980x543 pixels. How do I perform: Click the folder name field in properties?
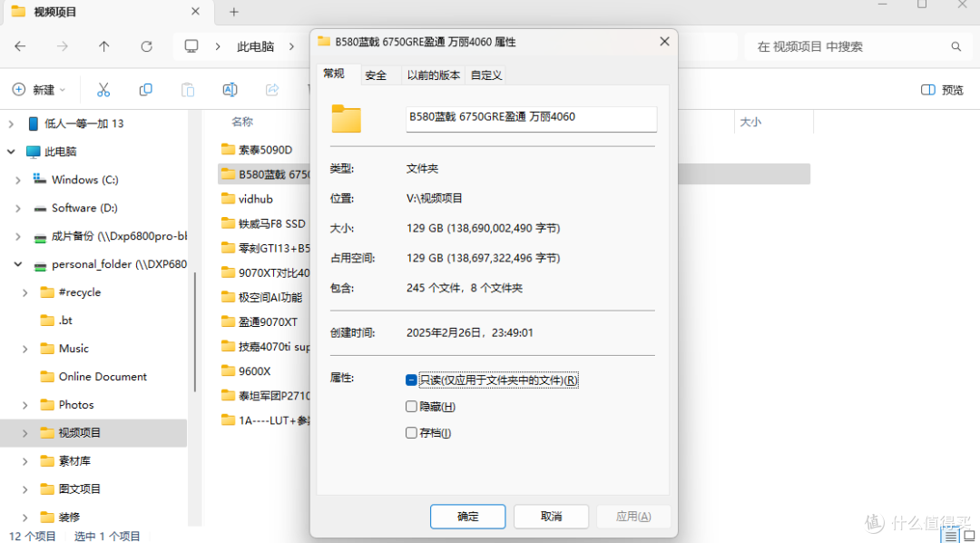531,119
